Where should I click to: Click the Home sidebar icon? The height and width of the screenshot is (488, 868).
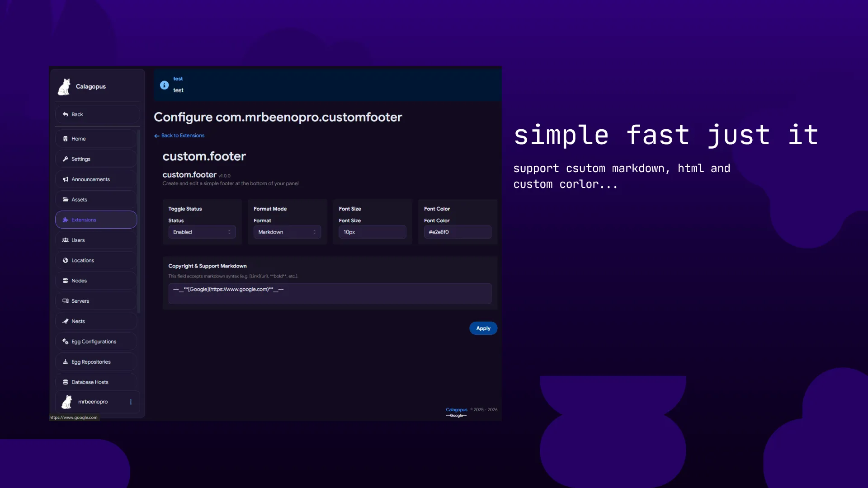pyautogui.click(x=66, y=139)
